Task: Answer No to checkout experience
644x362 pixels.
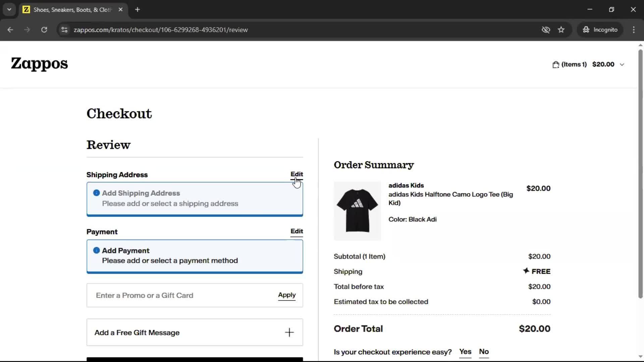Action: tap(484, 352)
